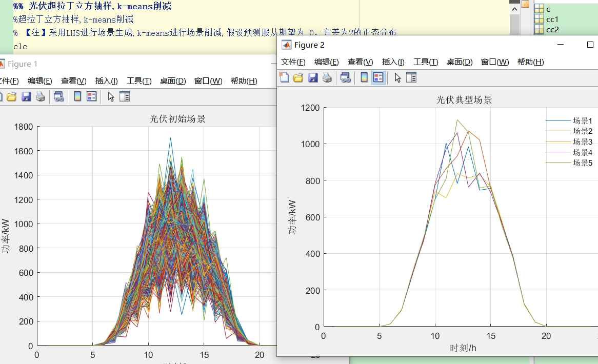Open 帮助(H) menu in Figure 1
This screenshot has height=364, width=598.
pos(244,81)
